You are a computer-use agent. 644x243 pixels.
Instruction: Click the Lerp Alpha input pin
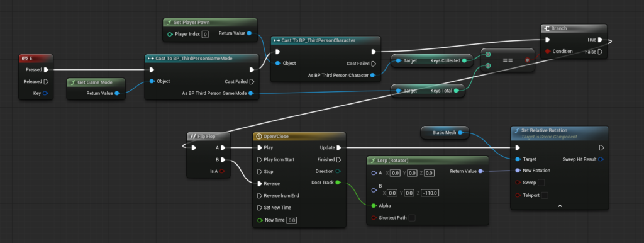coord(374,206)
